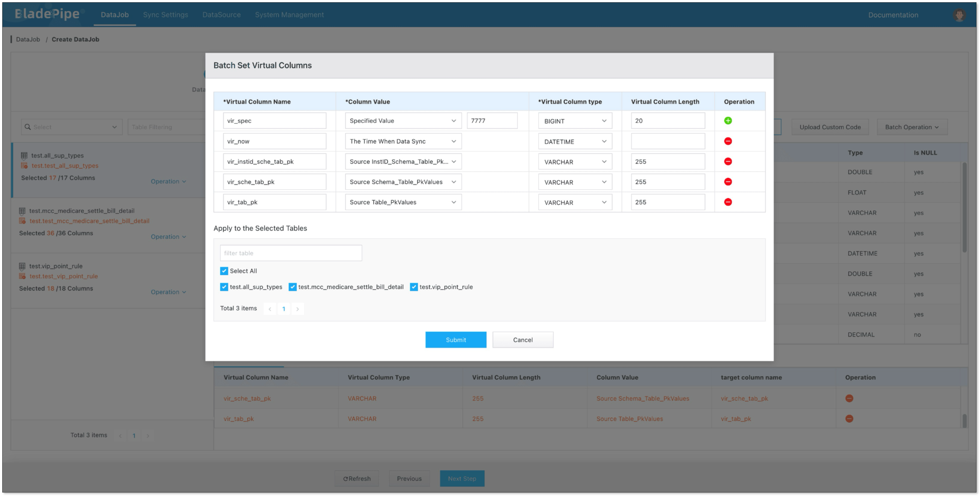The height and width of the screenshot is (496, 980).
Task: Expand the BIGINT column type dropdown
Action: click(x=575, y=121)
